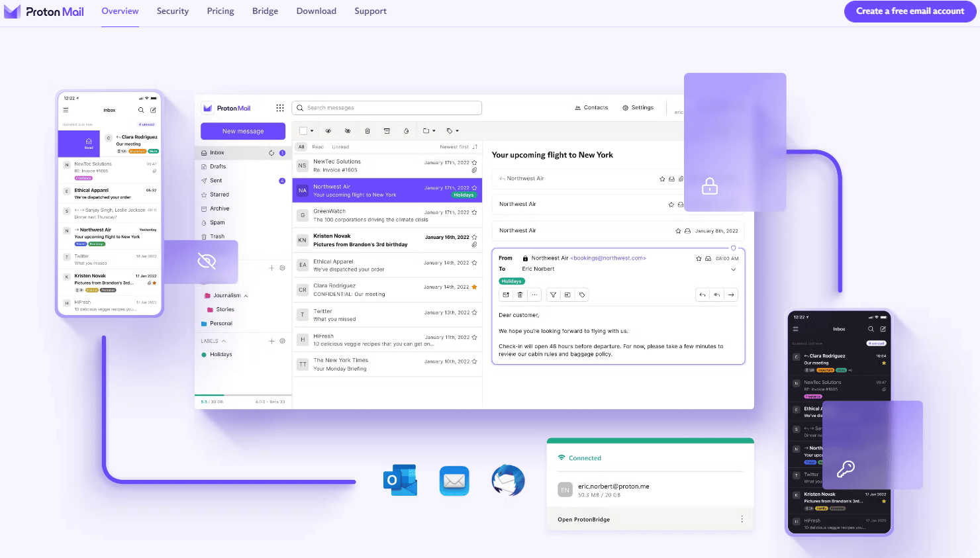Star the Ethical Apparel email
980x558 pixels.
pos(474,263)
